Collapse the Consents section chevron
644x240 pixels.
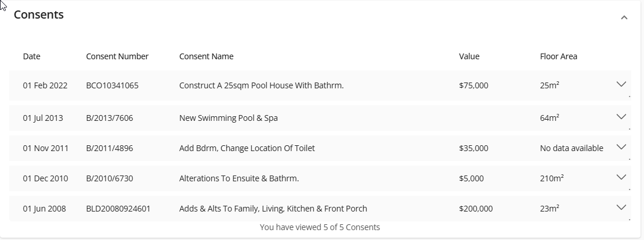[624, 17]
